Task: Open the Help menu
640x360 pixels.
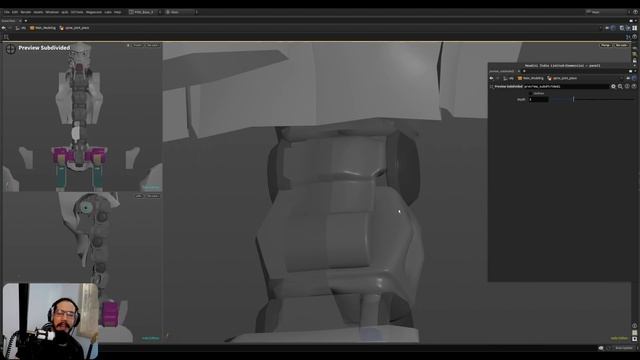Action: (x=118, y=12)
